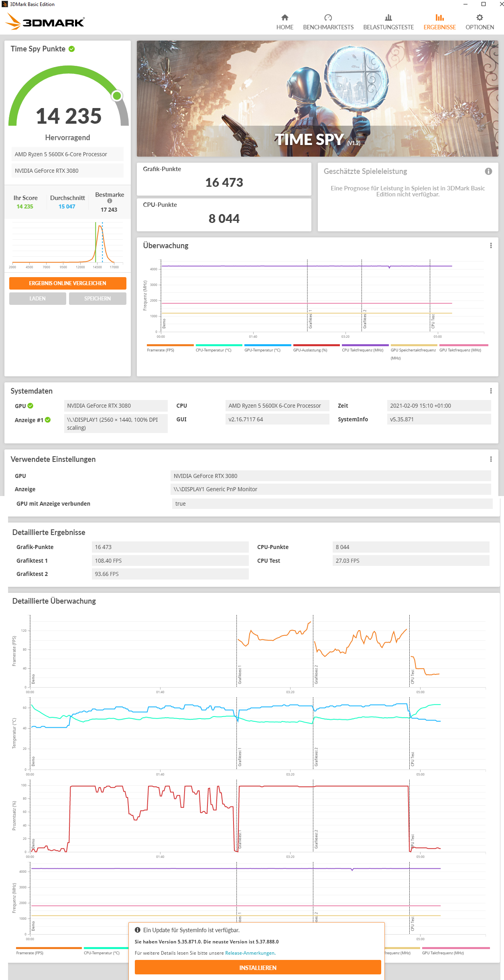Click the Durchschnitt value 15 047
504x980 pixels.
(x=67, y=206)
